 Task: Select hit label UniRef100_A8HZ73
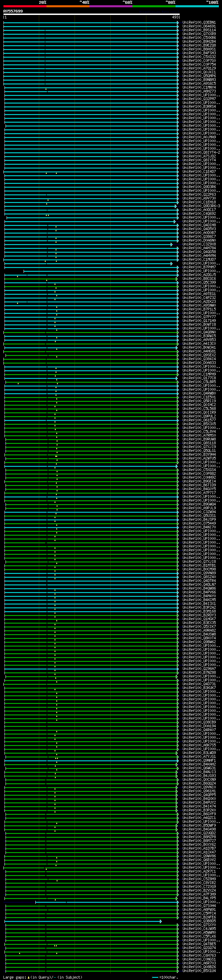(x=199, y=91)
